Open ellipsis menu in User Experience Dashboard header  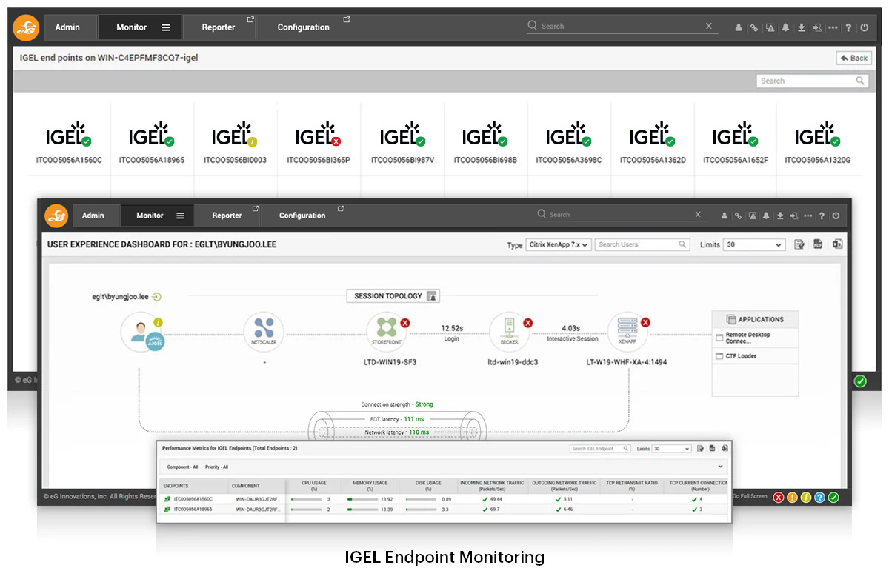click(808, 216)
